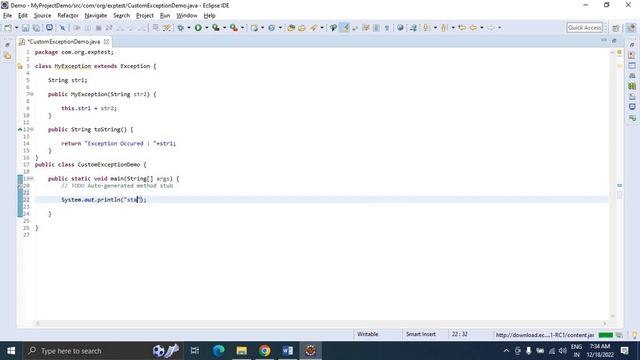The height and width of the screenshot is (360, 640).
Task: Collapse the toString method at line 12
Action: [x=32, y=129]
